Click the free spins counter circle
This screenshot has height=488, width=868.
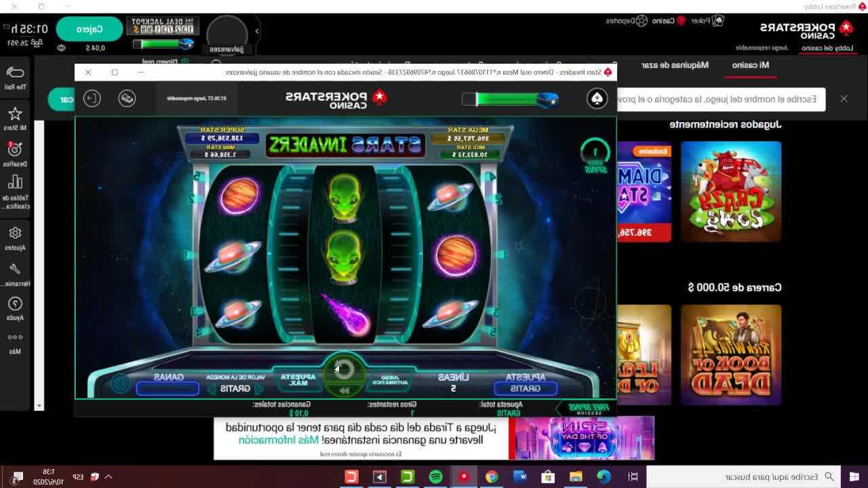point(595,152)
